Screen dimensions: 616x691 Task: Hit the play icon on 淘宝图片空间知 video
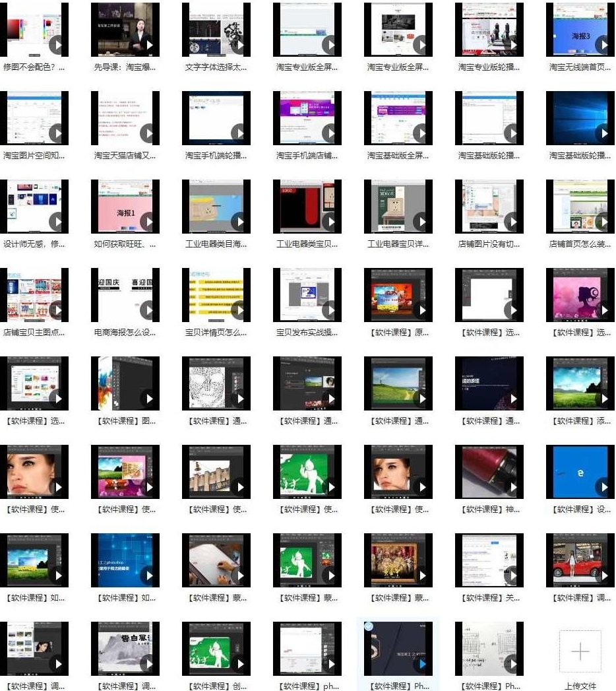[x=58, y=133]
